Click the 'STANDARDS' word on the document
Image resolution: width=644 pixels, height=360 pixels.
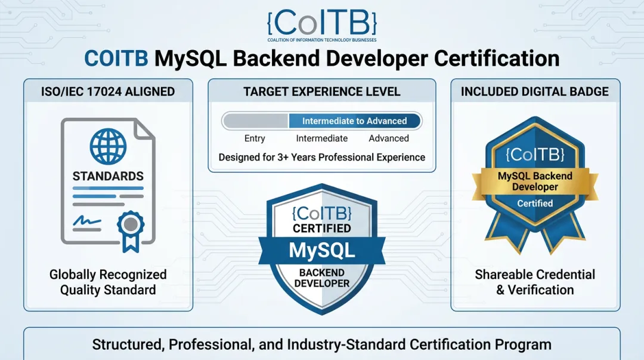click(108, 176)
